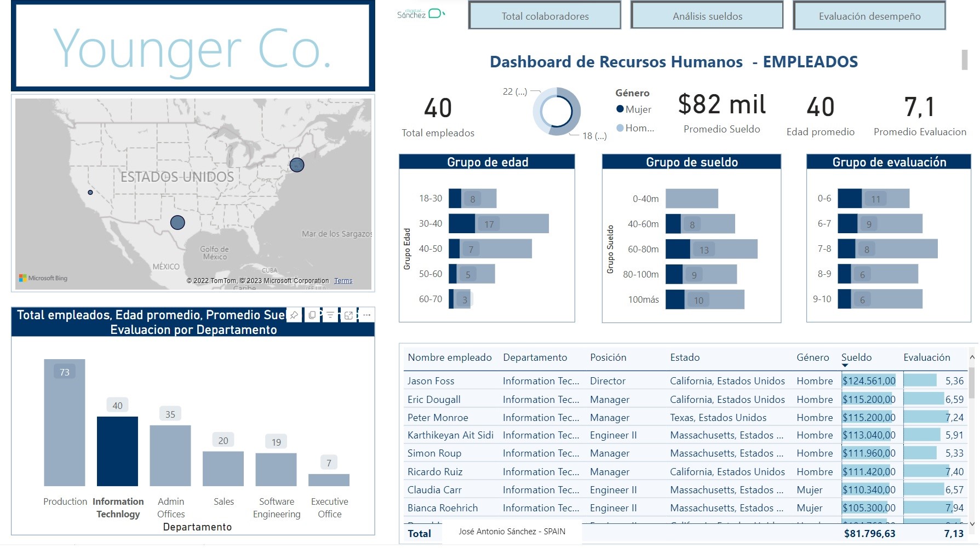Enter focus mode on department chart
This screenshot has height=548, width=980.
click(348, 315)
